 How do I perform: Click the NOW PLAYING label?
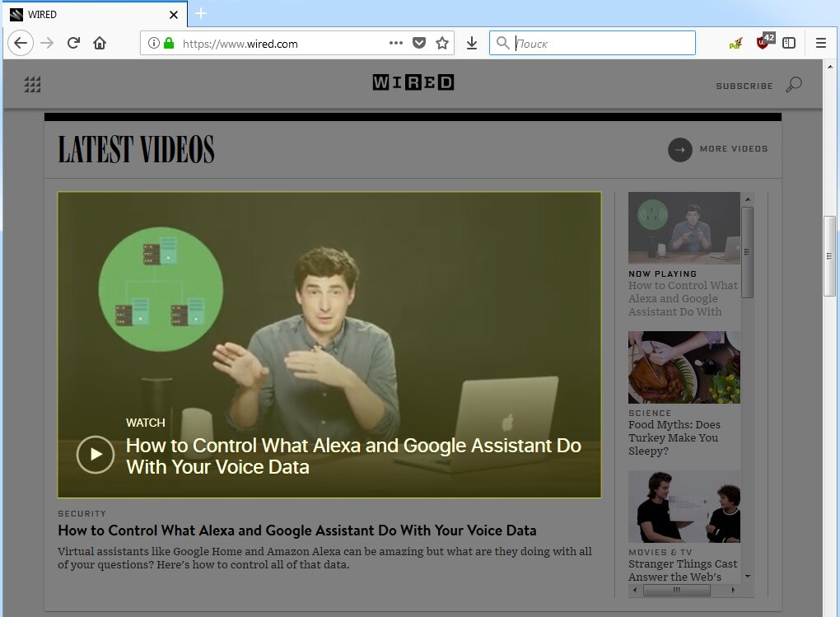[663, 273]
